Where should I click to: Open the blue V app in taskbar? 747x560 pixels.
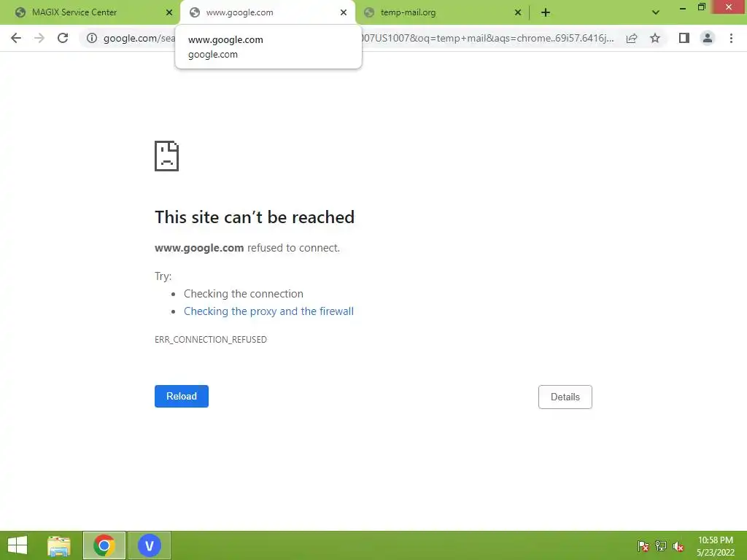click(x=149, y=545)
